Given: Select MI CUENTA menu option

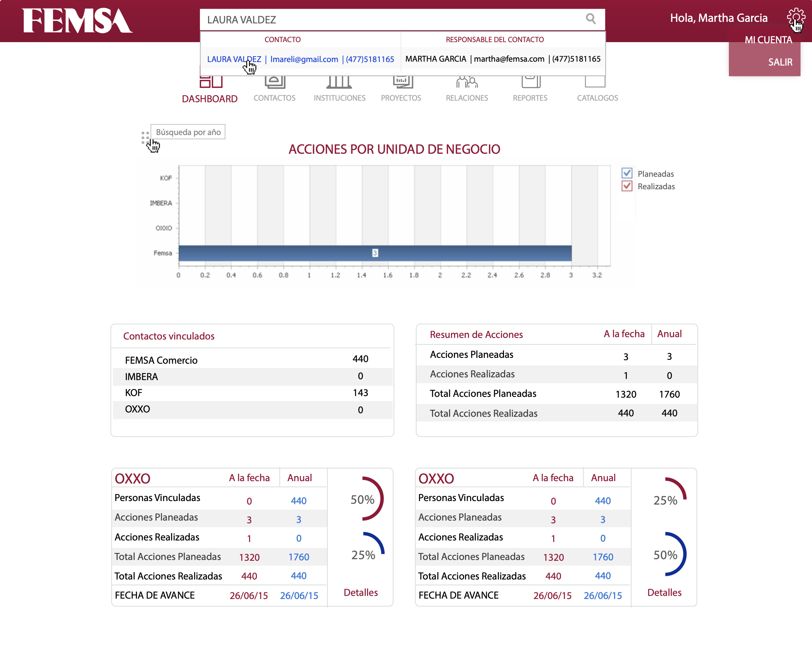Looking at the screenshot, I should click(x=768, y=40).
